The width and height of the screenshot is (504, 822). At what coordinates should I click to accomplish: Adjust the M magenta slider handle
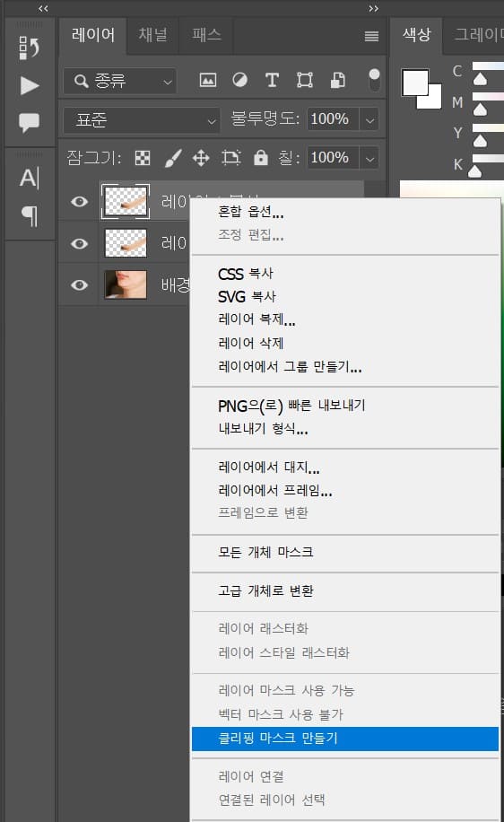pyautogui.click(x=480, y=109)
